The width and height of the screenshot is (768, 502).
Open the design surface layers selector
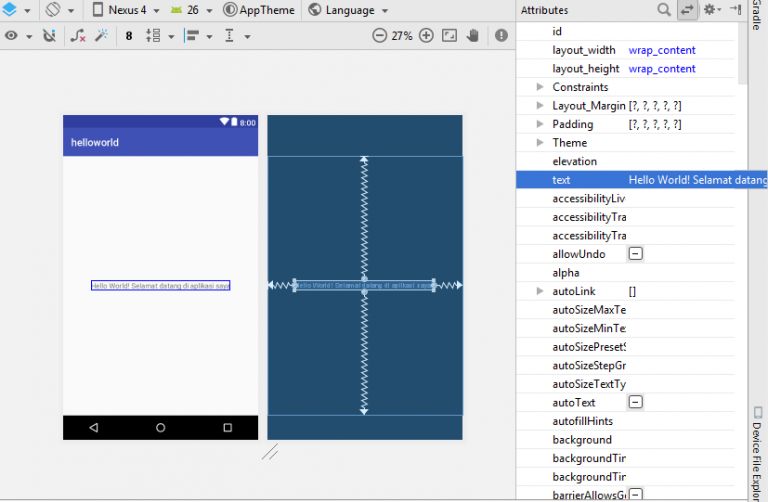pos(9,10)
